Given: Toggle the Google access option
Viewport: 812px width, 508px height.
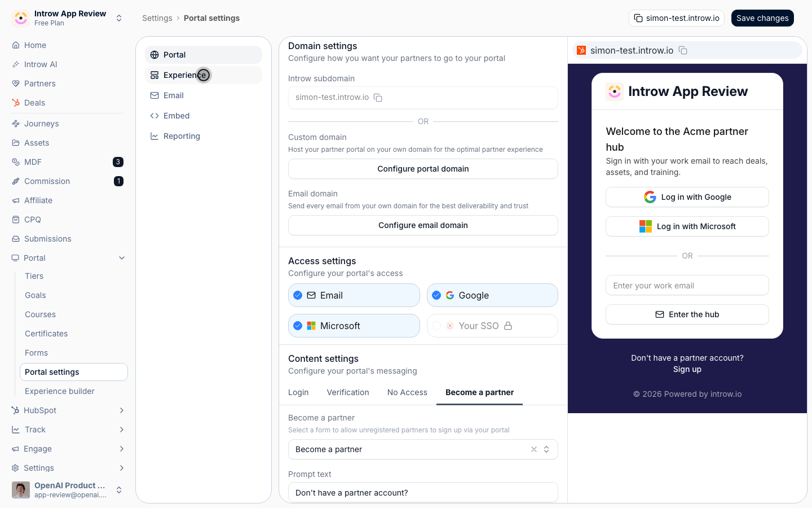Looking at the screenshot, I should (x=492, y=295).
